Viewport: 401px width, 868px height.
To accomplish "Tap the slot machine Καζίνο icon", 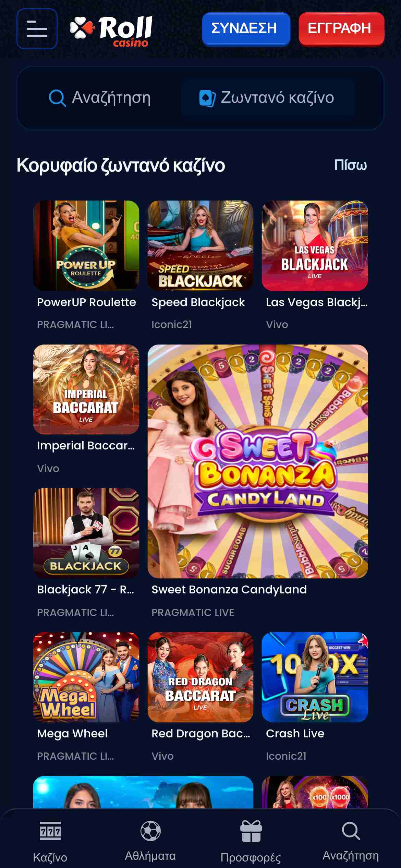I will [x=50, y=831].
